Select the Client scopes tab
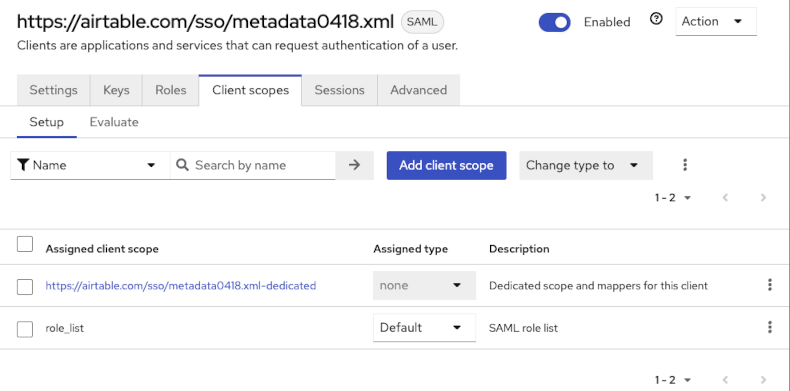Image resolution: width=790 pixels, height=391 pixels. 250,90
